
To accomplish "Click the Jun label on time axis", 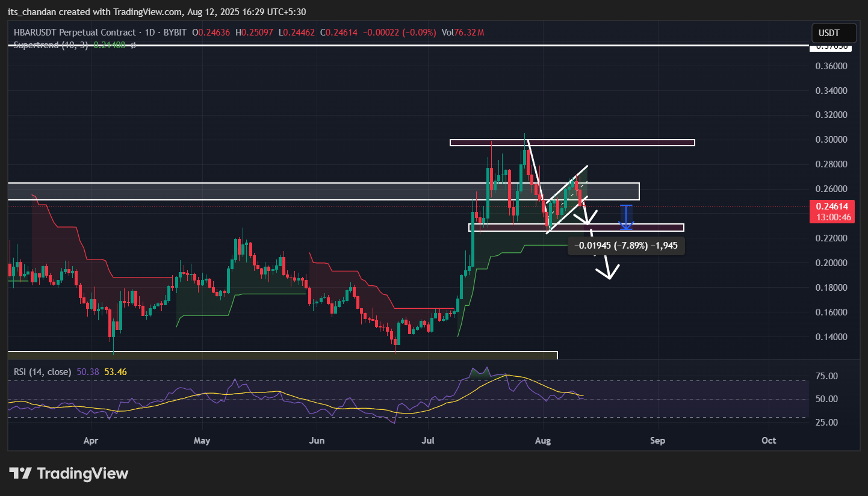I will 317,441.
